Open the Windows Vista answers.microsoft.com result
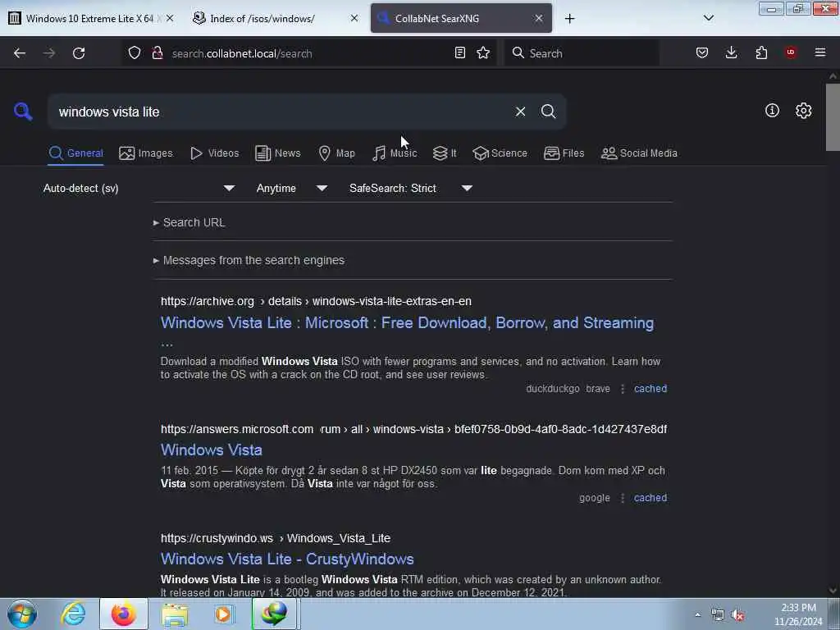 [x=212, y=450]
